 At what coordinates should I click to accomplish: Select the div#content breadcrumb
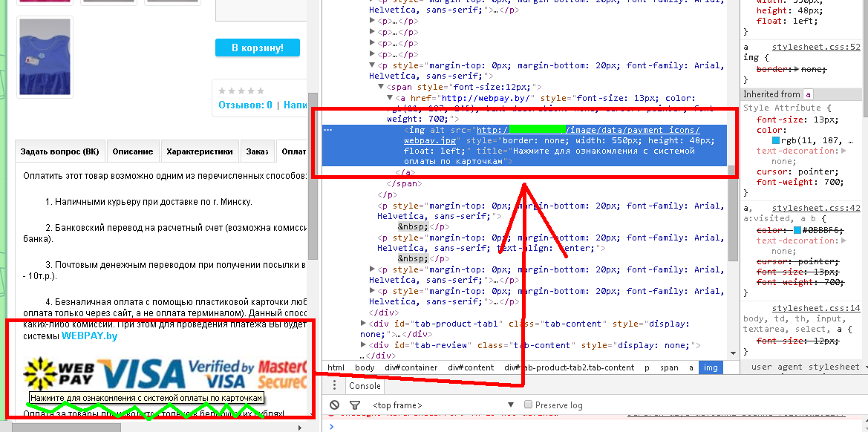[x=471, y=367]
